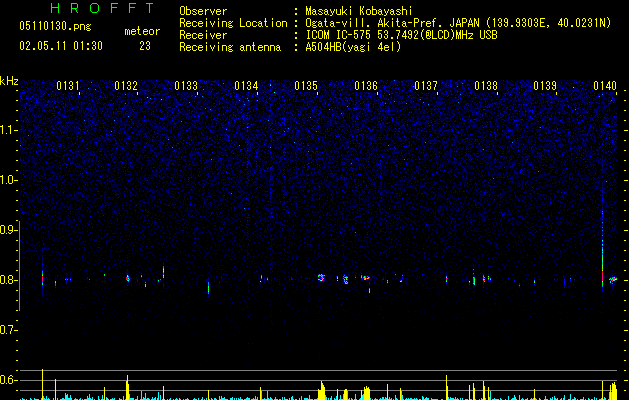Screen dimensions: 629x400
Task: Click the Receiving Location label
Action: pyautogui.click(x=233, y=23)
